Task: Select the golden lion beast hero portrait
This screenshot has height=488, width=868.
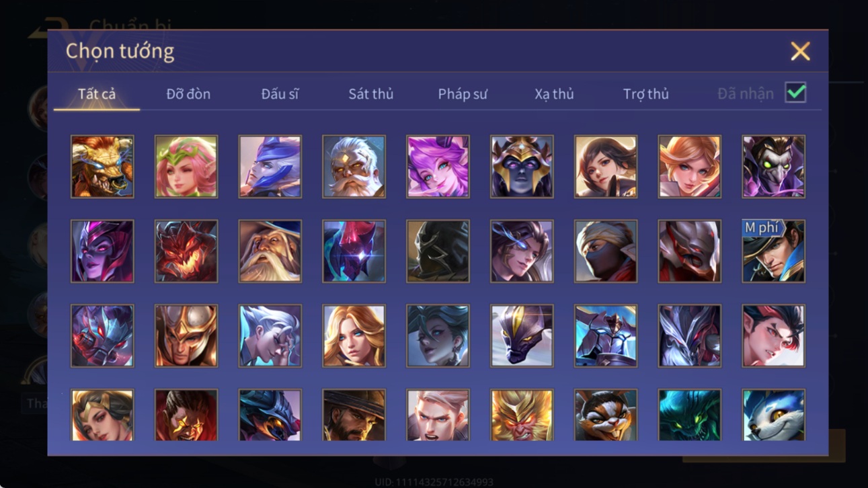Action: [102, 167]
